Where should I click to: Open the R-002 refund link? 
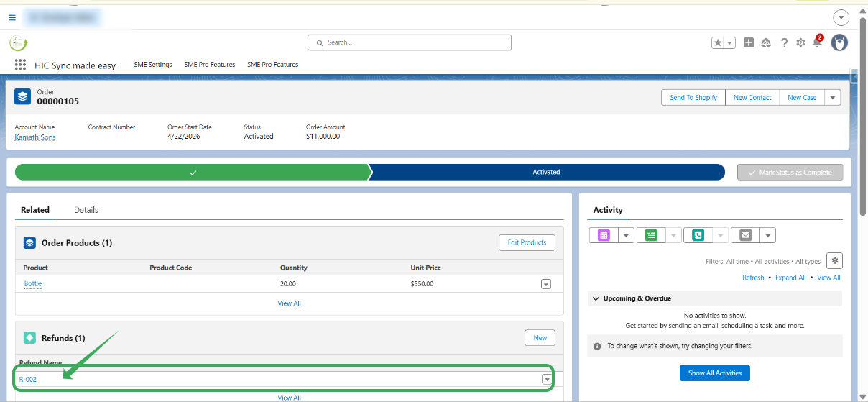[28, 379]
